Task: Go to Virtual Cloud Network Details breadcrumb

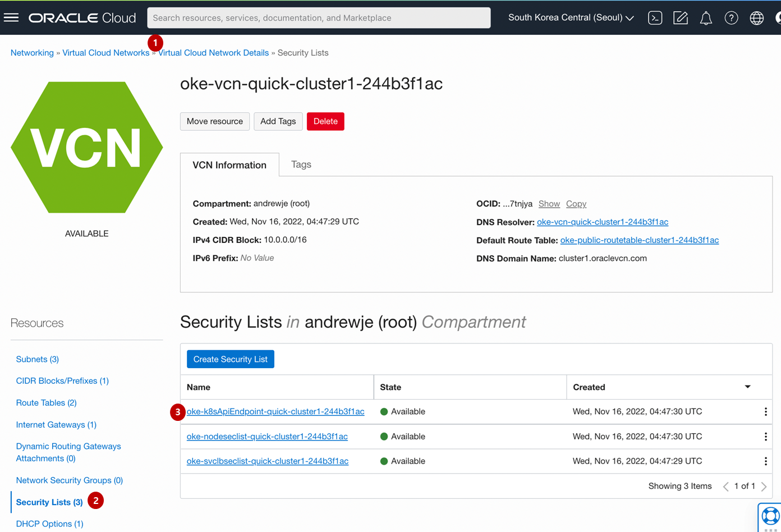Action: tap(214, 53)
